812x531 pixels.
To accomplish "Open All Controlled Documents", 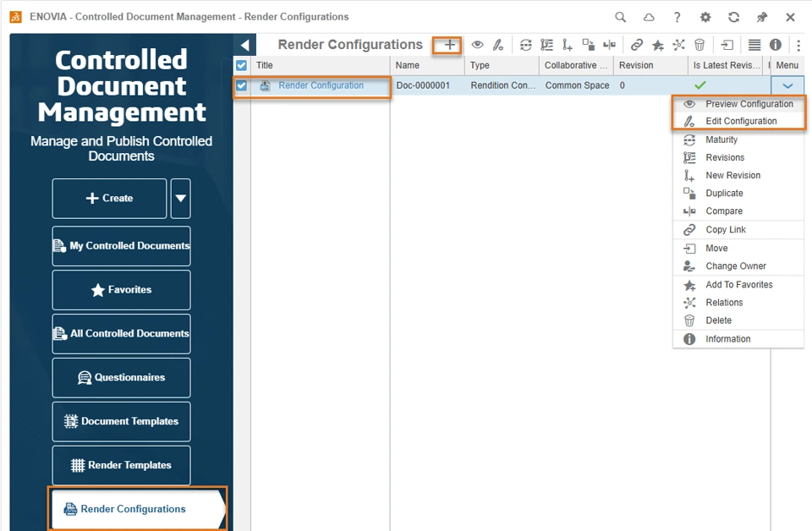I will tap(121, 334).
